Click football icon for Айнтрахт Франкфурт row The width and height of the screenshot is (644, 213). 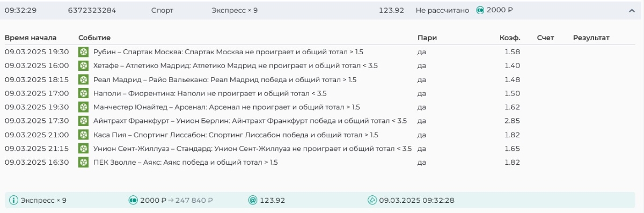[x=83, y=121]
